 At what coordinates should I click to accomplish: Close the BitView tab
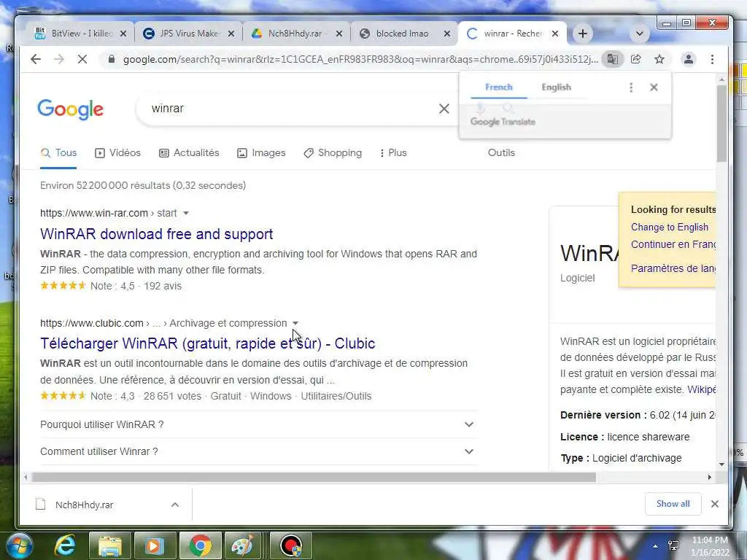click(x=123, y=34)
